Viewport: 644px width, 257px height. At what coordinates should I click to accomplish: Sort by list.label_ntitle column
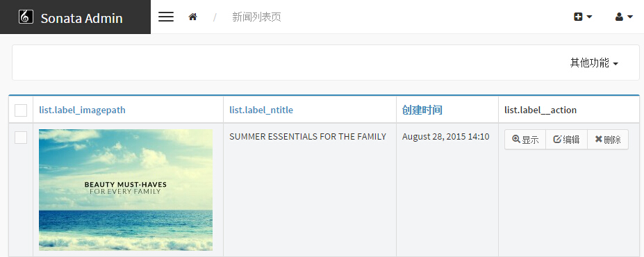[x=261, y=110]
